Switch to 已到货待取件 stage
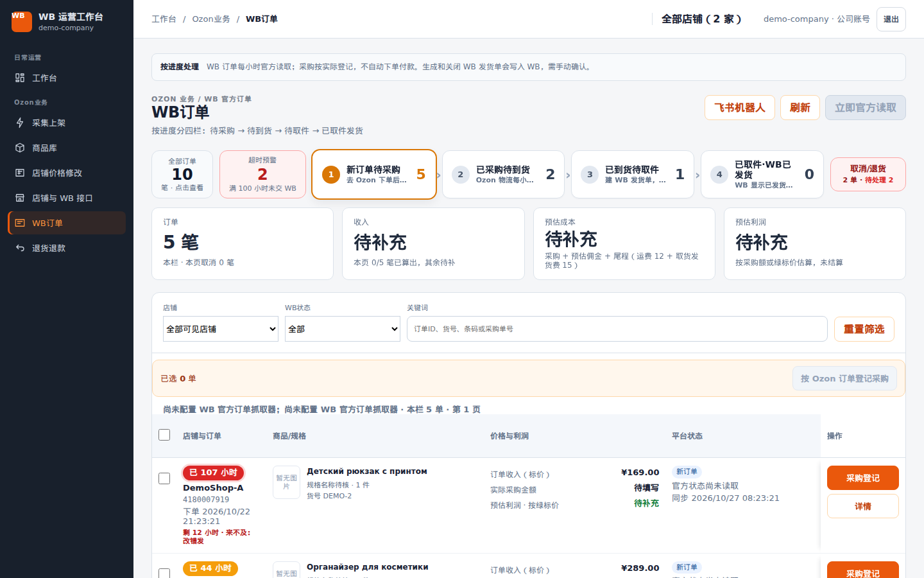The width and height of the screenshot is (924, 578). point(633,175)
